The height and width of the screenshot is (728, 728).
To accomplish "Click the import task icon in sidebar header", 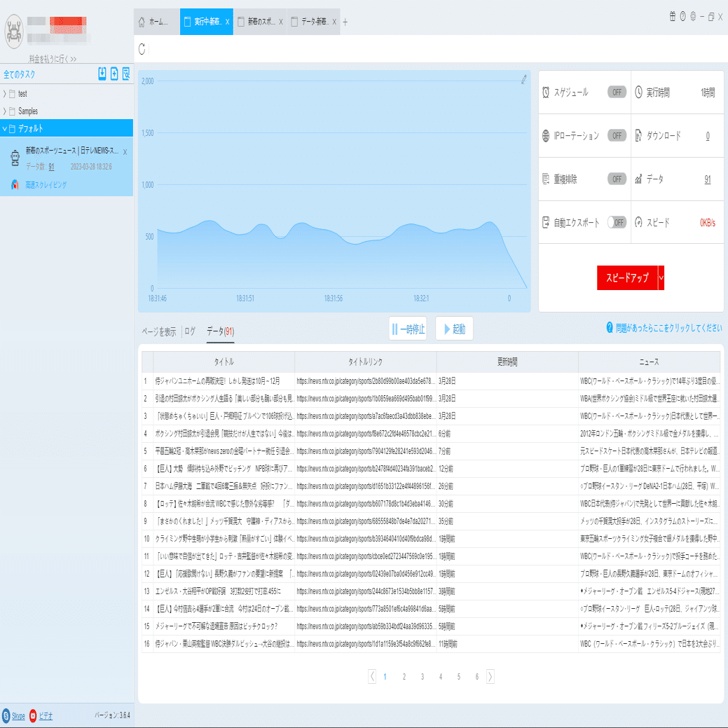I will coord(102,74).
